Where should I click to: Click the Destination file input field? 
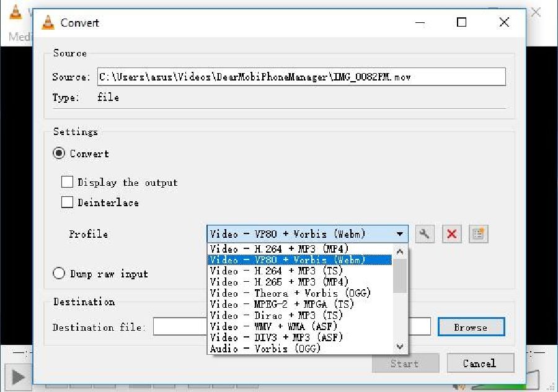coord(292,326)
